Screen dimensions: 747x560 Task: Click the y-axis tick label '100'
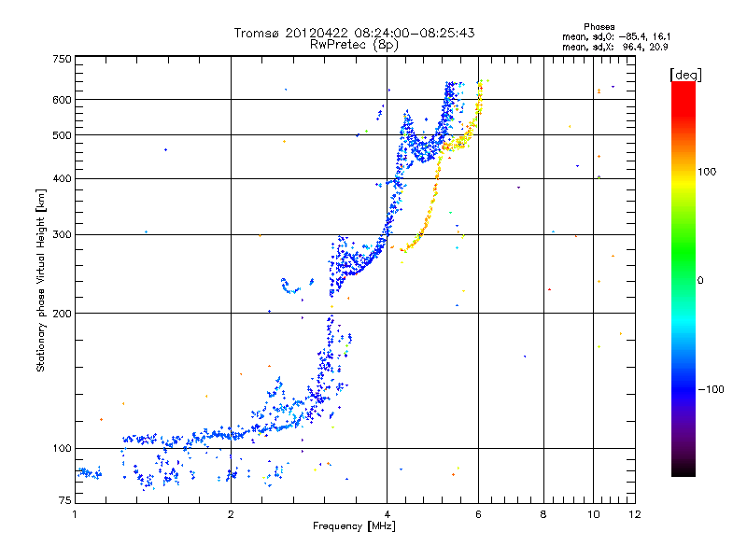(62, 448)
